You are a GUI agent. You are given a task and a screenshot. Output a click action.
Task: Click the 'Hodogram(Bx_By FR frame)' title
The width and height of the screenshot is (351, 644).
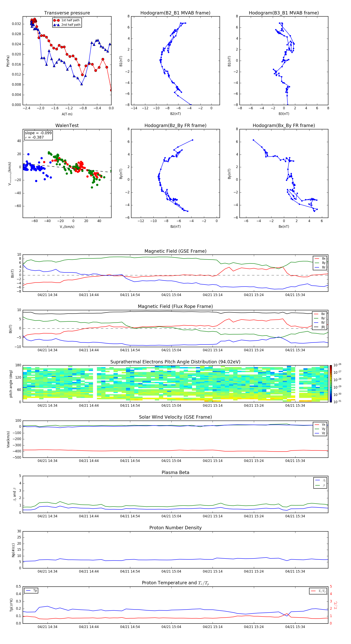click(x=284, y=125)
